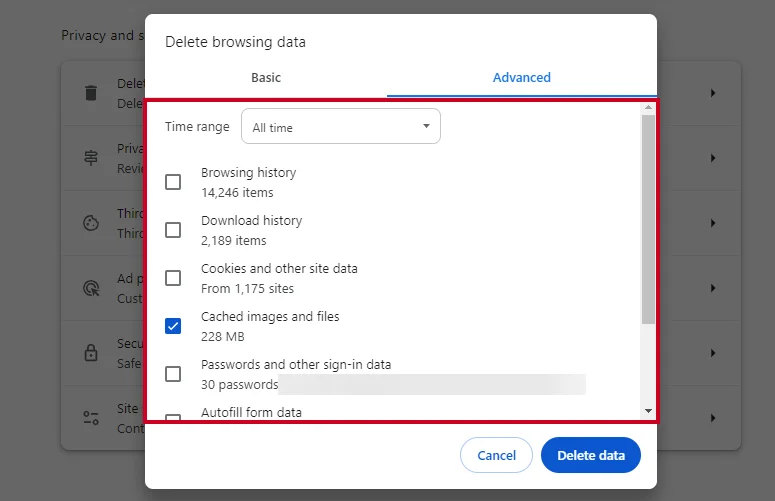The width and height of the screenshot is (775, 501).
Task: Click the Privacy guide signpost icon
Action: coord(91,158)
